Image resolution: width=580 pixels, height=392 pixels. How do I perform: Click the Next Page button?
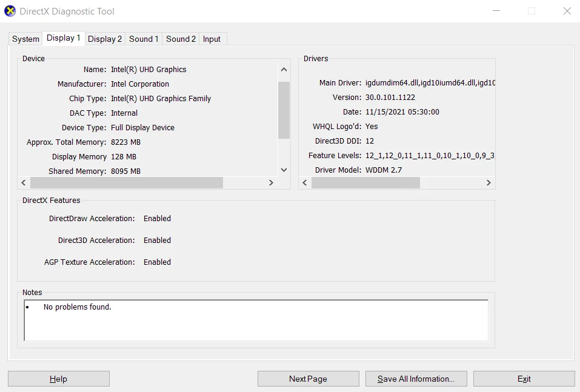308,379
